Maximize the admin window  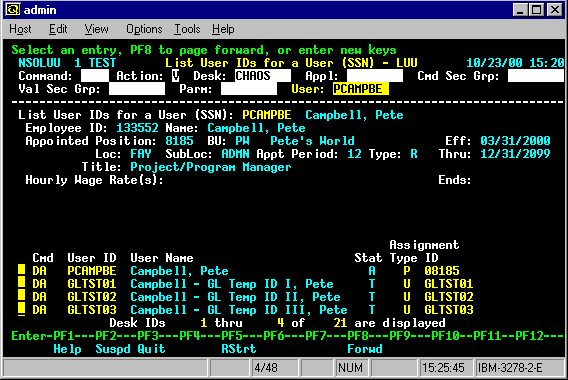click(536, 10)
